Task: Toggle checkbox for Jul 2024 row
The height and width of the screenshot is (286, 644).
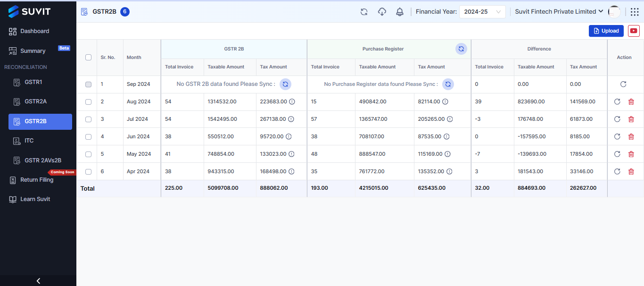Action: tap(88, 119)
